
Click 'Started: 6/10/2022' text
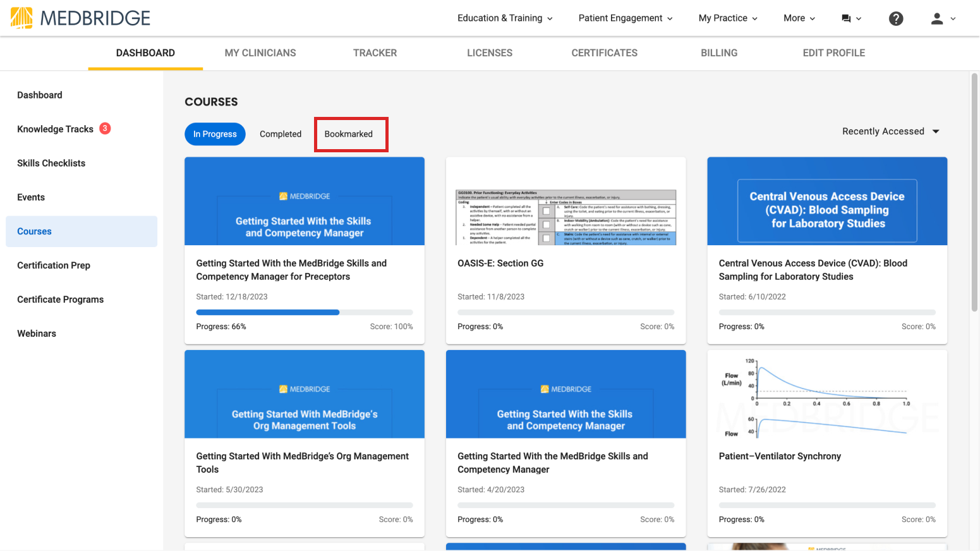(x=753, y=297)
